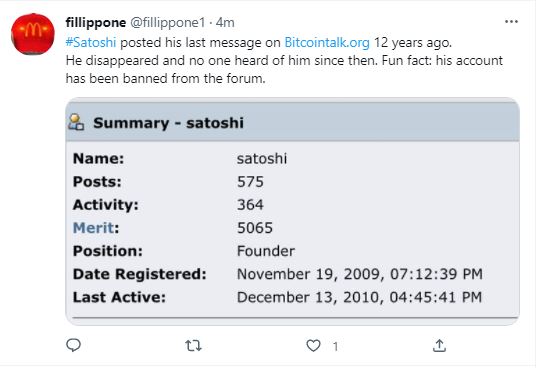The image size is (538, 368).
Task: Open the #Satoshi hashtag link
Action: pos(91,43)
